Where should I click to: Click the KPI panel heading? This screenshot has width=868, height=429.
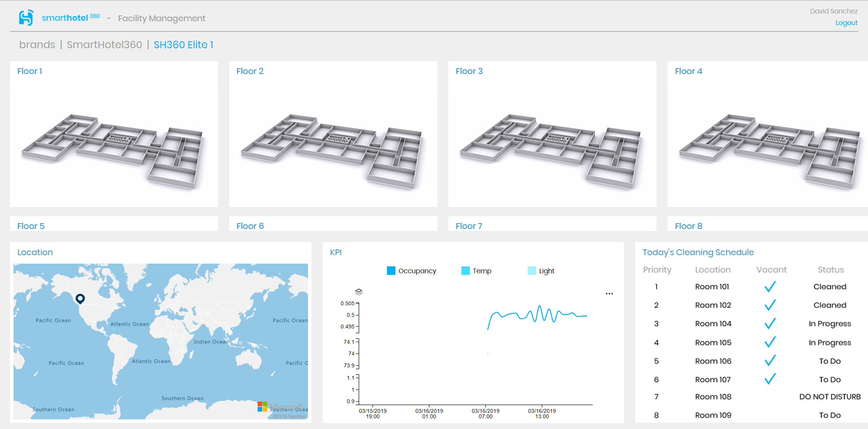coord(336,252)
